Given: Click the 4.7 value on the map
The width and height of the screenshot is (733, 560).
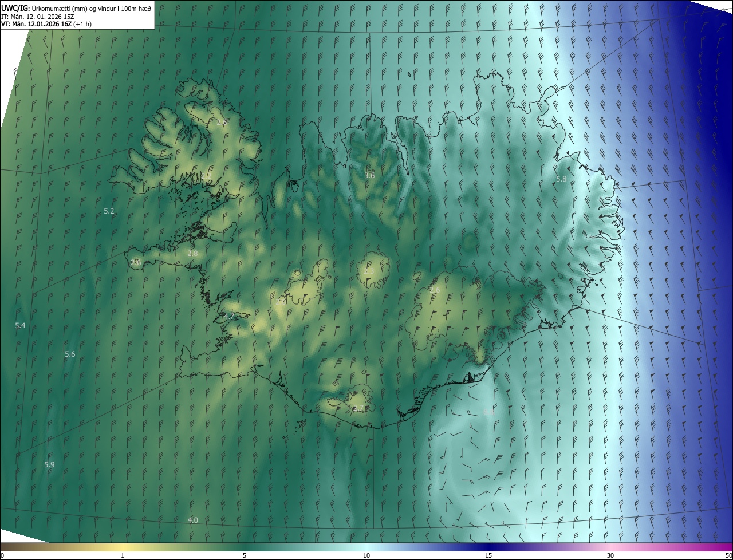Looking at the screenshot, I should coord(229,316).
